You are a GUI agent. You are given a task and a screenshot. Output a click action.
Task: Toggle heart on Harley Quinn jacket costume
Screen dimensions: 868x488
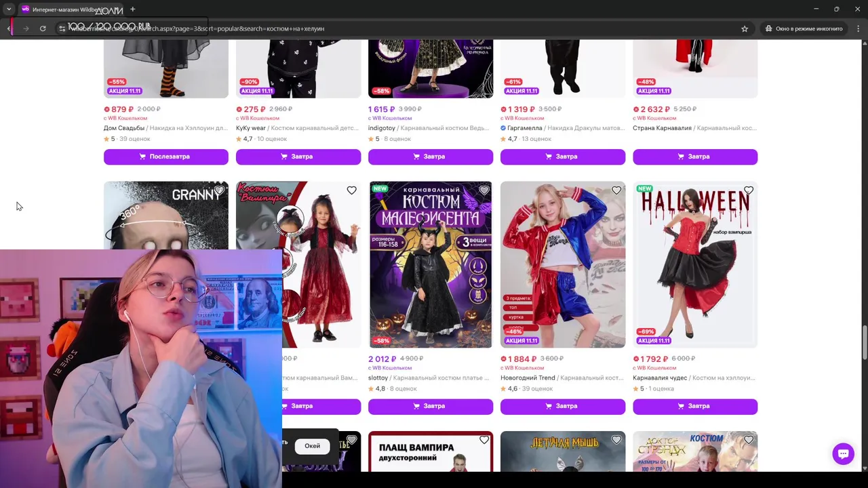point(616,190)
